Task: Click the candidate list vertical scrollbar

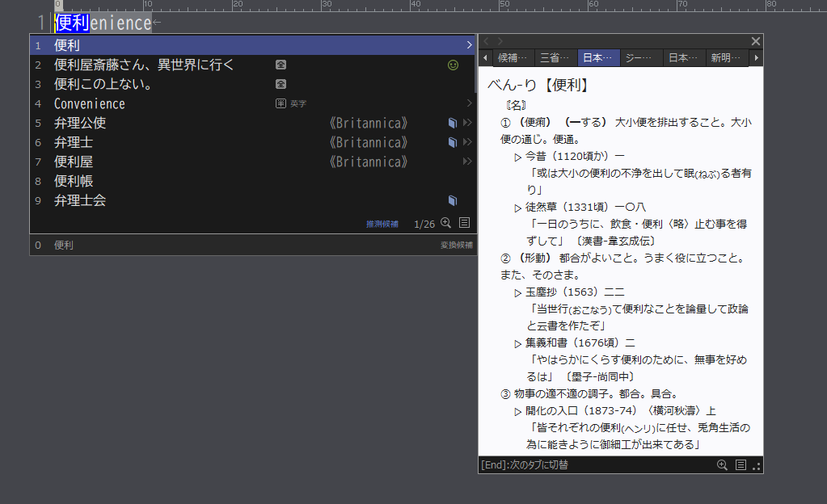Action: point(475,73)
